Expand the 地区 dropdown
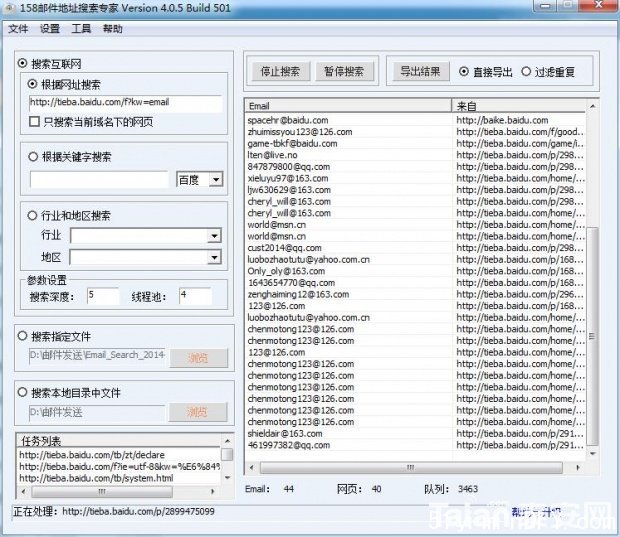The image size is (620, 537). pyautogui.click(x=214, y=257)
